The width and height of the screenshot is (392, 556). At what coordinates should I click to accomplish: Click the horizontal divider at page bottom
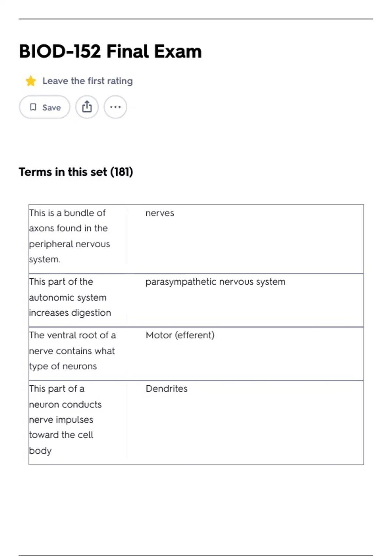click(196, 555)
